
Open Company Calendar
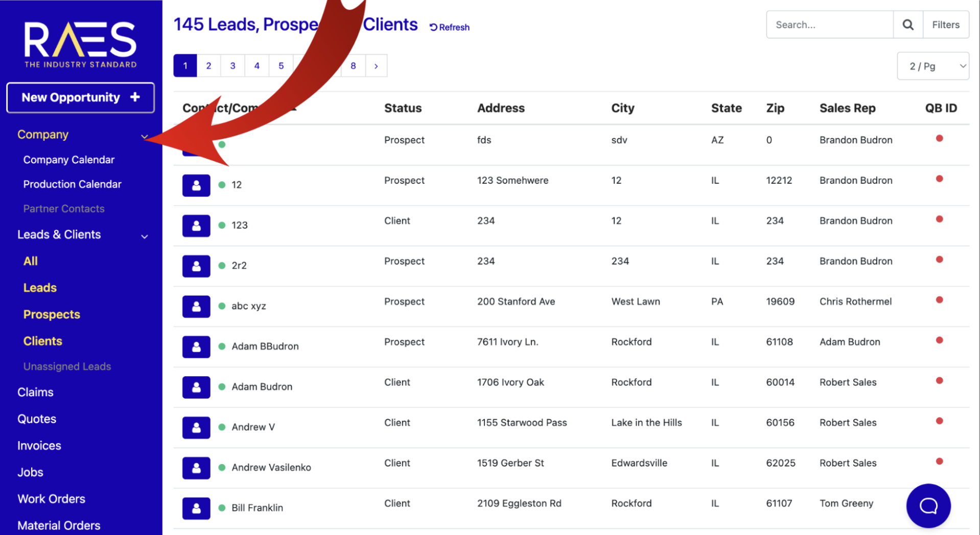pyautogui.click(x=69, y=160)
